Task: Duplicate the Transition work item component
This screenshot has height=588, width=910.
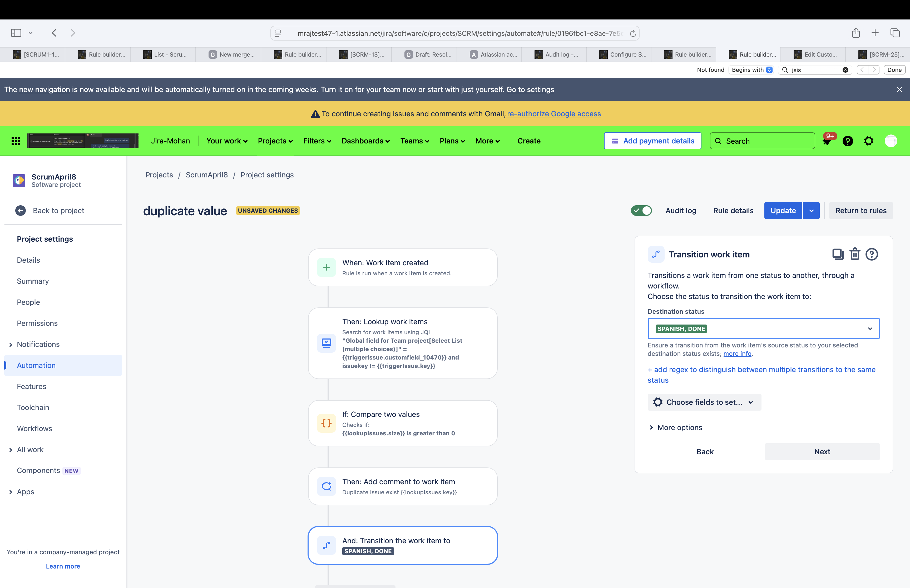Action: (x=838, y=254)
